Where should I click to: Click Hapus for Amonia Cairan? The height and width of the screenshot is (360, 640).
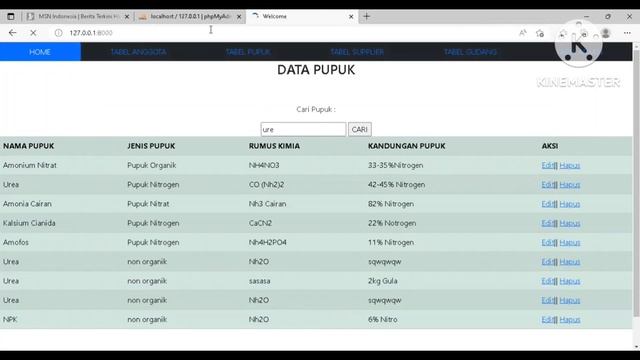coord(570,204)
